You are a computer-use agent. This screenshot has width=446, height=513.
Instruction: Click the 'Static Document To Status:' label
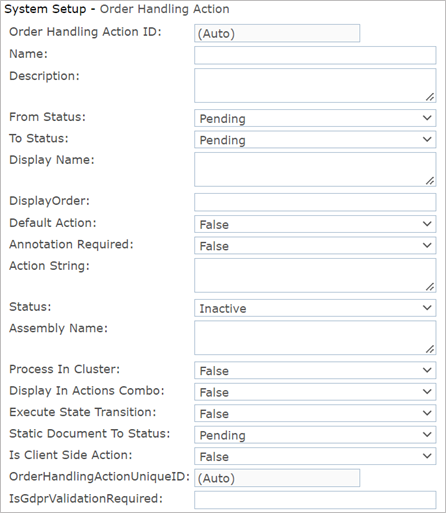click(x=89, y=434)
